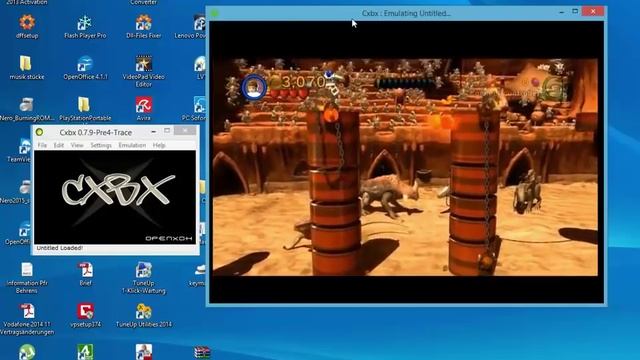The width and height of the screenshot is (640, 360).
Task: Close the Cxbx Emulating Untitled window
Action: click(x=593, y=11)
